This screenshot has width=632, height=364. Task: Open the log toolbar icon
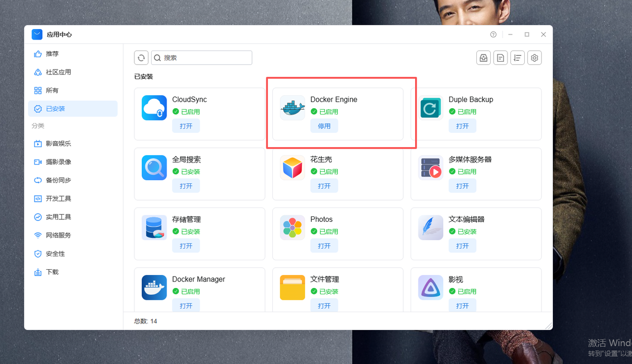(501, 58)
